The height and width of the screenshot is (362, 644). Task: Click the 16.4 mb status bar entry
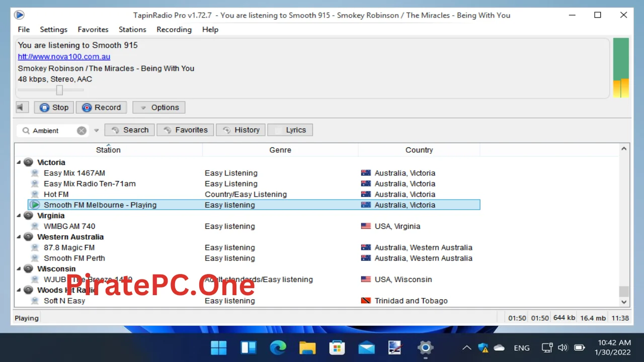point(594,318)
